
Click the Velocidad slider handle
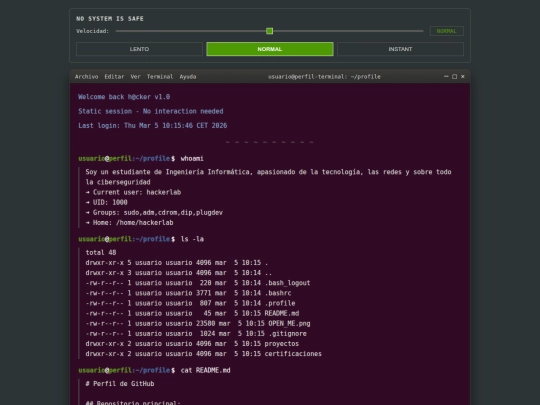click(270, 31)
